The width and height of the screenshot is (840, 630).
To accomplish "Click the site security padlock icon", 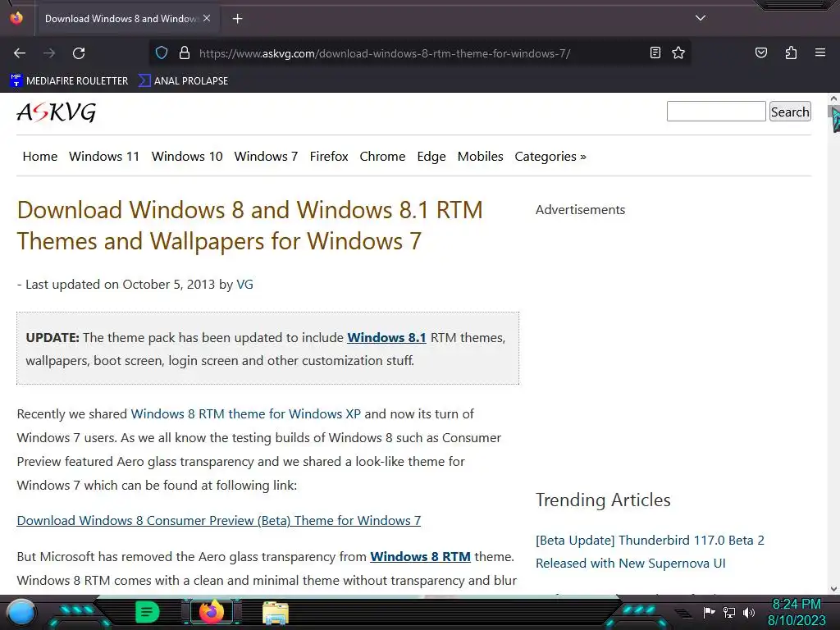I will (x=185, y=53).
